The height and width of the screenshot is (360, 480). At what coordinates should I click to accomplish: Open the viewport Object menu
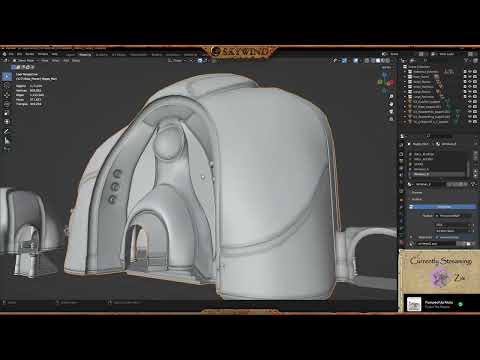tap(76, 61)
